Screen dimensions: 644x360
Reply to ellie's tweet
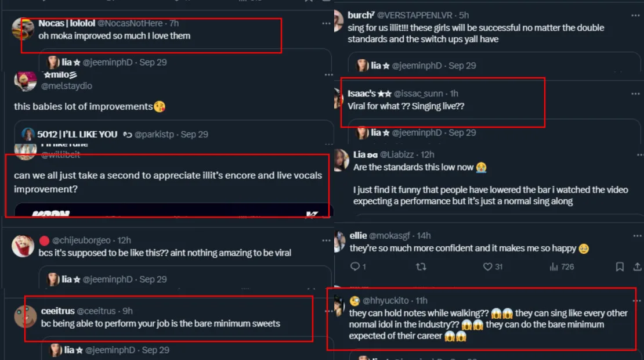tap(355, 267)
